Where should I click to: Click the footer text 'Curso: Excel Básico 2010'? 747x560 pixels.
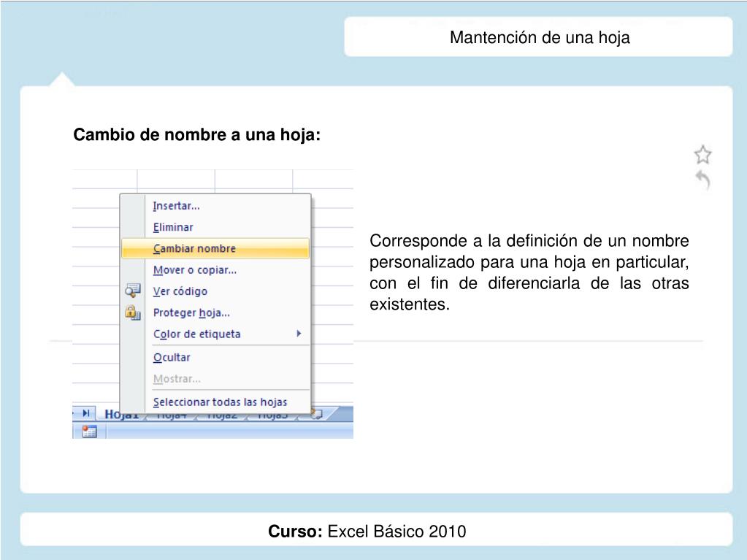pos(367,531)
